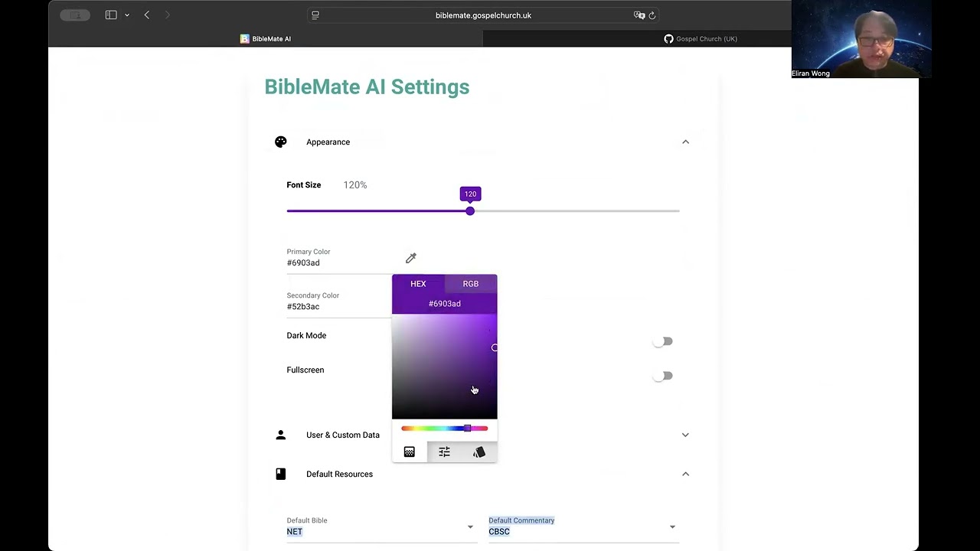Click the biblemate.gospelchurch.uk address field
This screenshot has width=980, height=551.
[x=483, y=15]
